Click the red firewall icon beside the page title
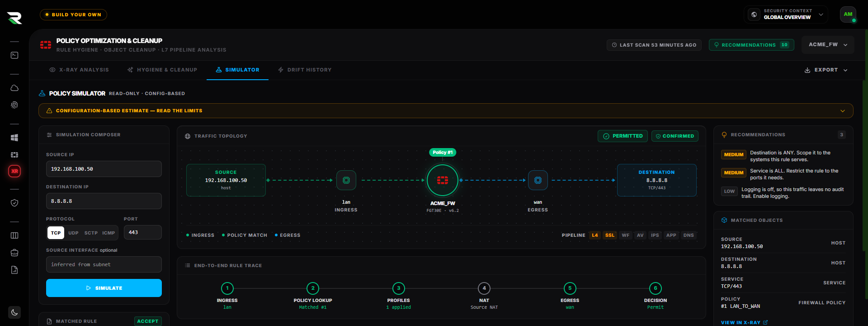 (46, 45)
